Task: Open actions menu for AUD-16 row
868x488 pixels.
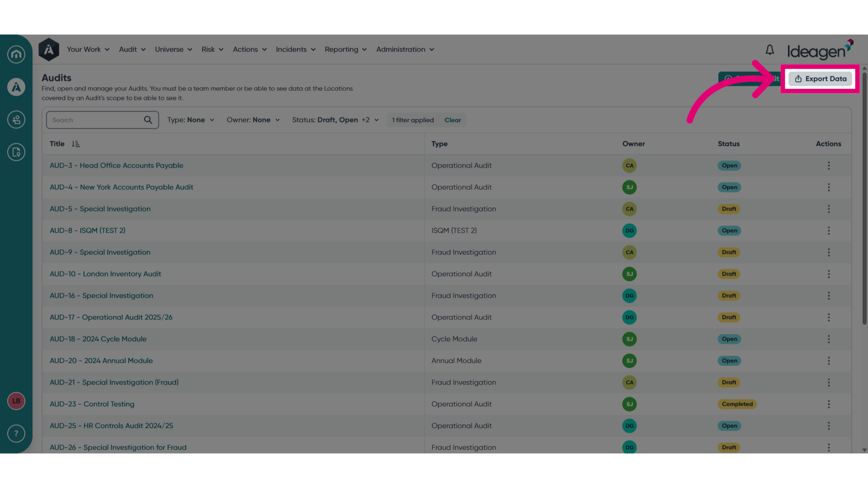Action: pyautogui.click(x=829, y=296)
